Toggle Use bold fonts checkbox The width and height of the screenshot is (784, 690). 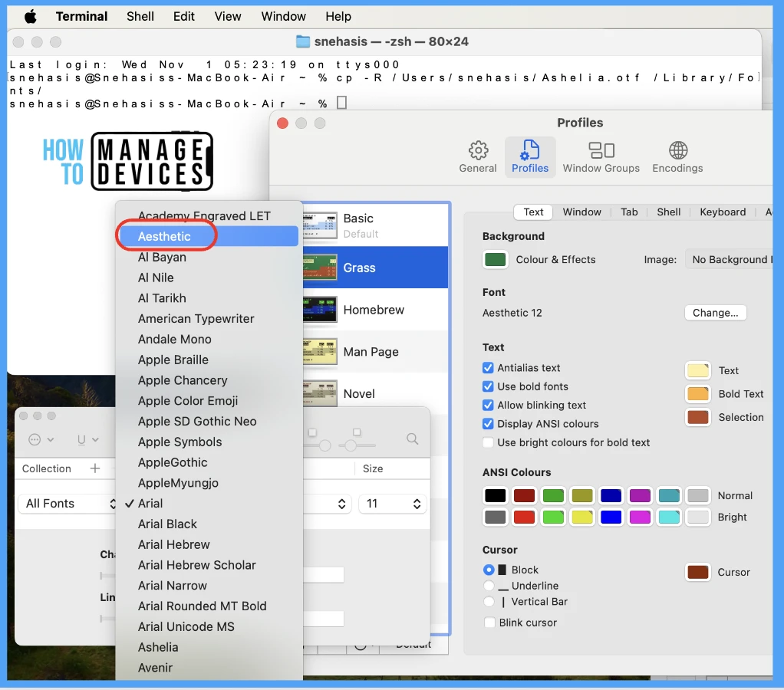tap(488, 386)
